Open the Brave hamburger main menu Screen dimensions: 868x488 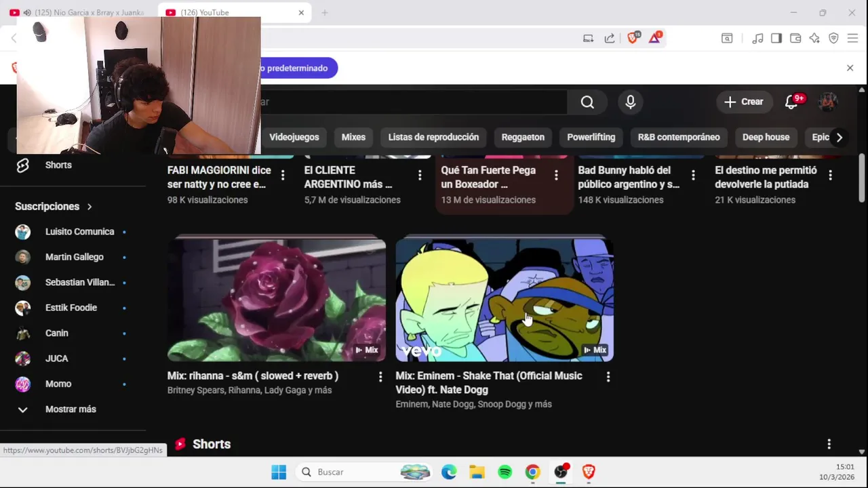coord(853,38)
